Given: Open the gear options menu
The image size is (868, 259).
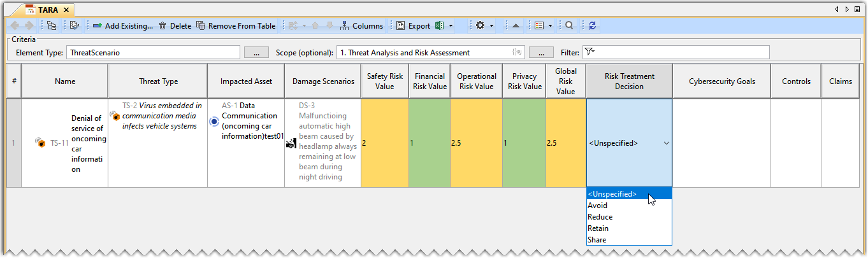Looking at the screenshot, I should (480, 26).
